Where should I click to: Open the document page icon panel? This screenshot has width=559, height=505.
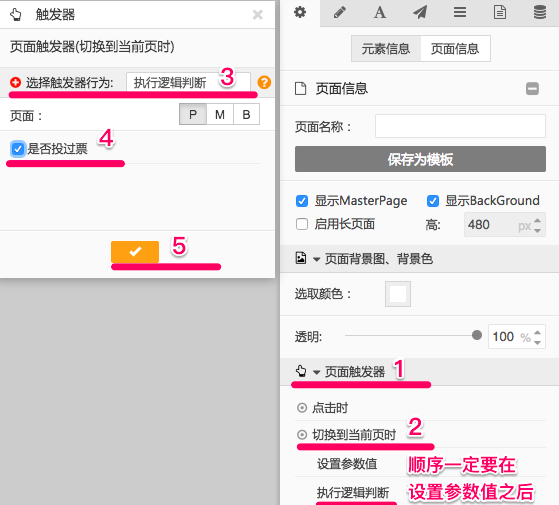(x=500, y=12)
